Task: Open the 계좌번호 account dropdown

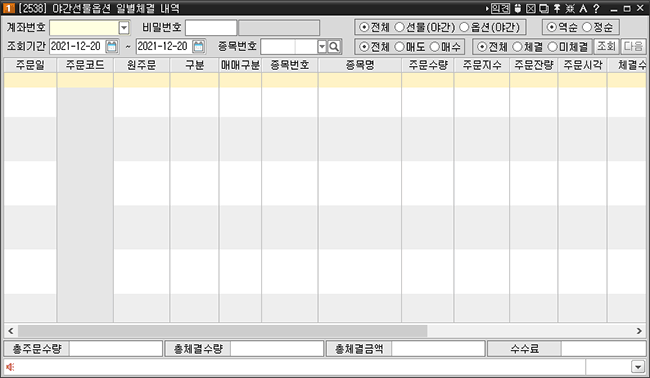Action: 124,28
